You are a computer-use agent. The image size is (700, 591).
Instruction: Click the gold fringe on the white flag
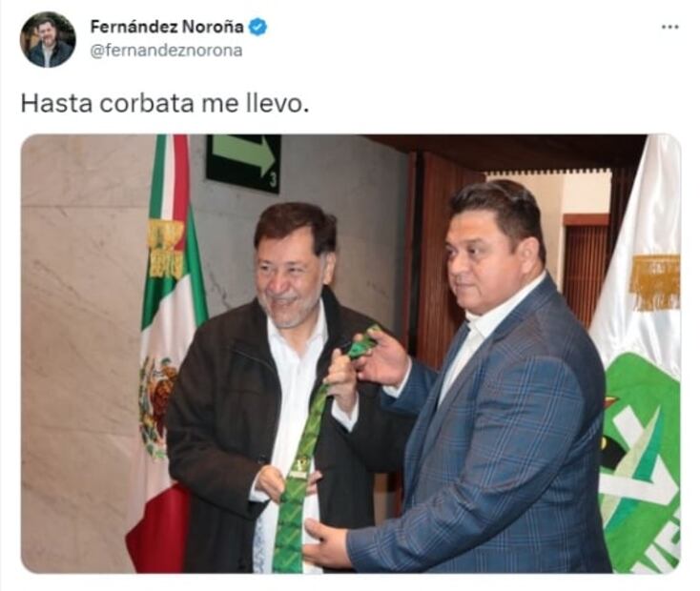click(x=655, y=282)
